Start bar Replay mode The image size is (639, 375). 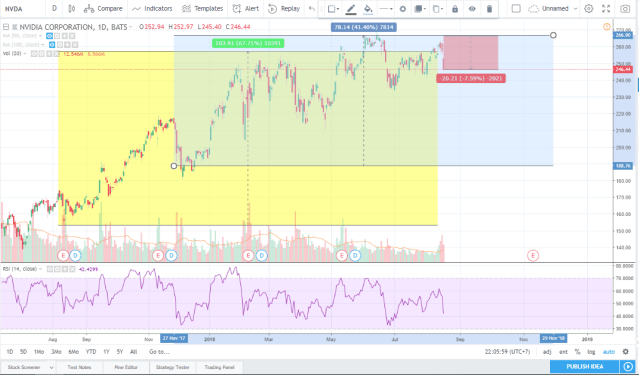pos(284,9)
